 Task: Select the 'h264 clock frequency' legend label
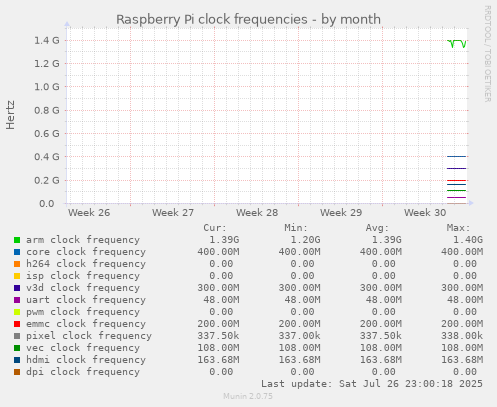[x=86, y=264]
